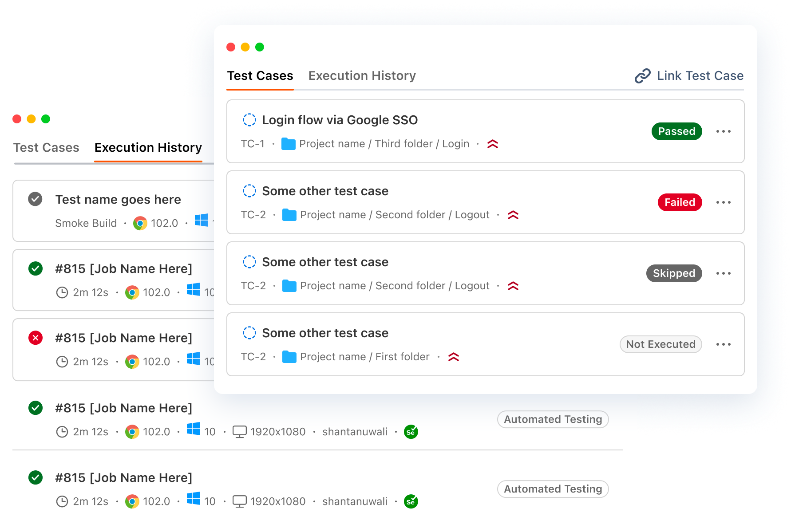Screen dimensions: 791x532
Task: Click the Skipped status badge
Action: (x=674, y=273)
